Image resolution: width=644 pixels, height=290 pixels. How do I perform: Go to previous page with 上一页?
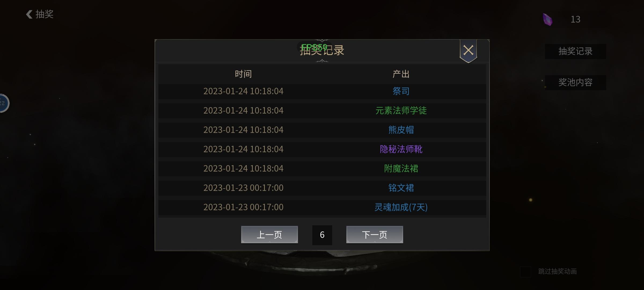(x=269, y=235)
